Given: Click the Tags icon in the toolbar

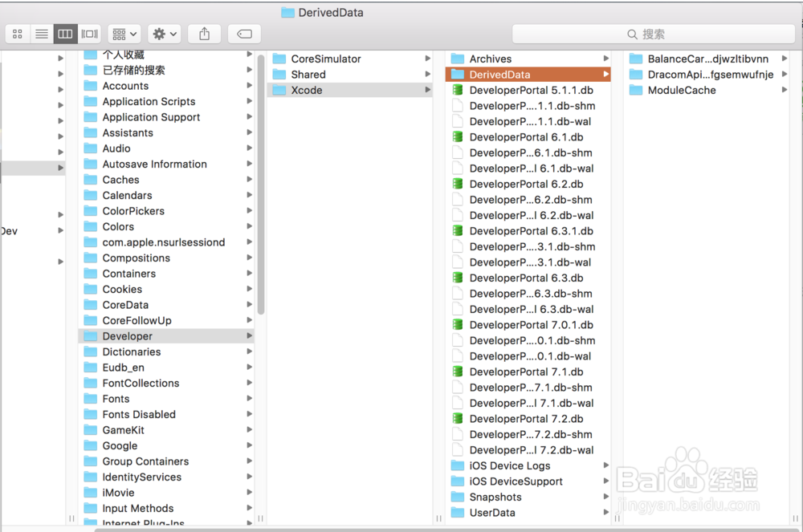Looking at the screenshot, I should [243, 34].
